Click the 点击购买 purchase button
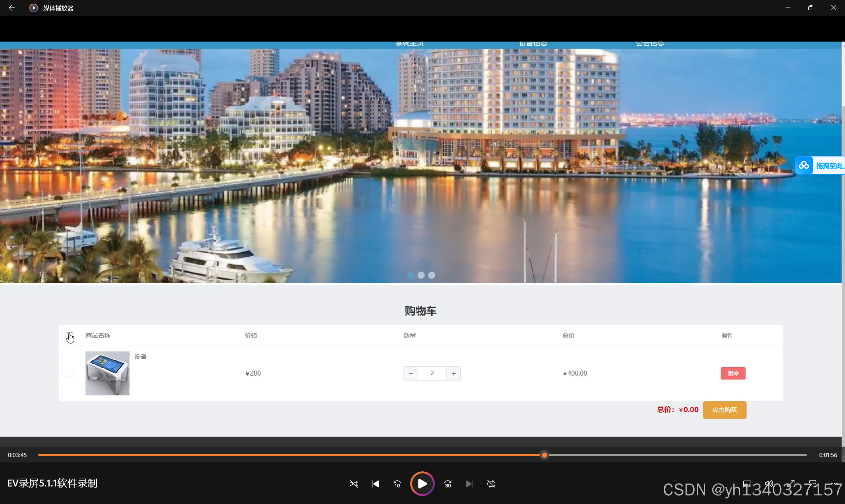The image size is (845, 504). (724, 410)
